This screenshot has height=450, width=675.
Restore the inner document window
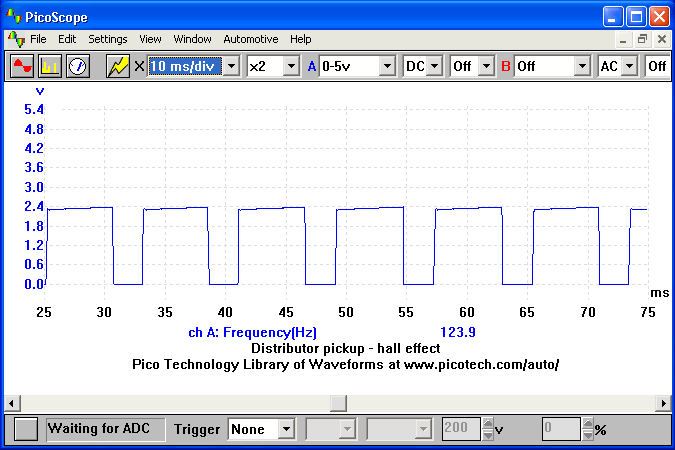tap(642, 40)
